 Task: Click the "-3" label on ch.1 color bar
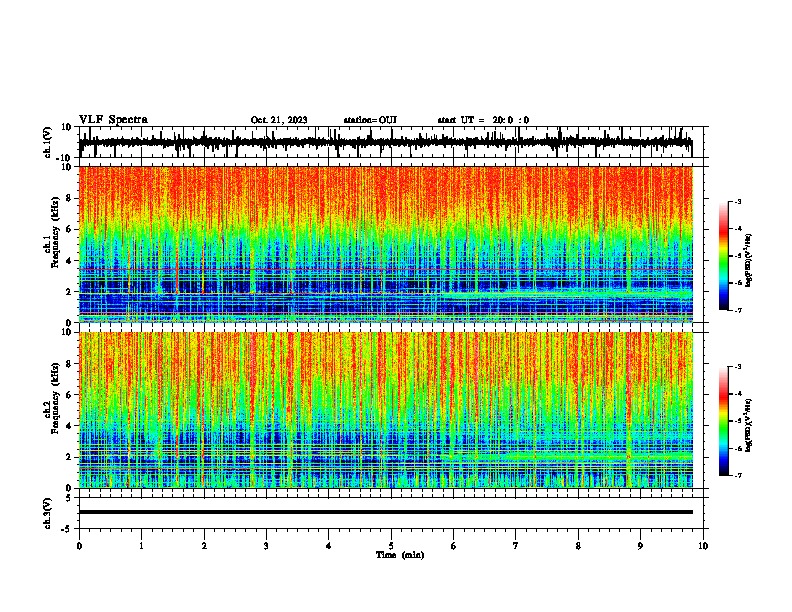pos(737,201)
